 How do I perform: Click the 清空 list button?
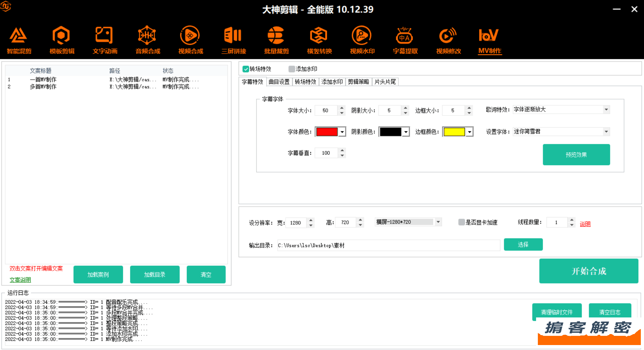pyautogui.click(x=206, y=275)
